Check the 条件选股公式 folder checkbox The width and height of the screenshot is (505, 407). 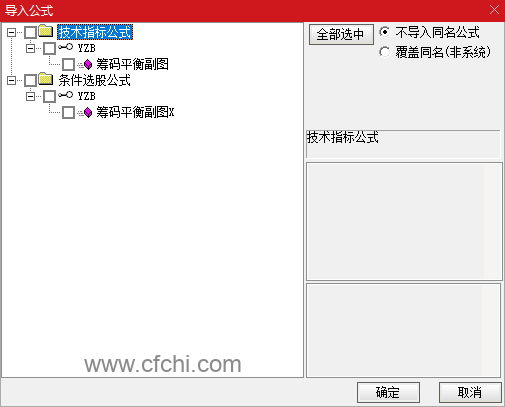click(30, 80)
